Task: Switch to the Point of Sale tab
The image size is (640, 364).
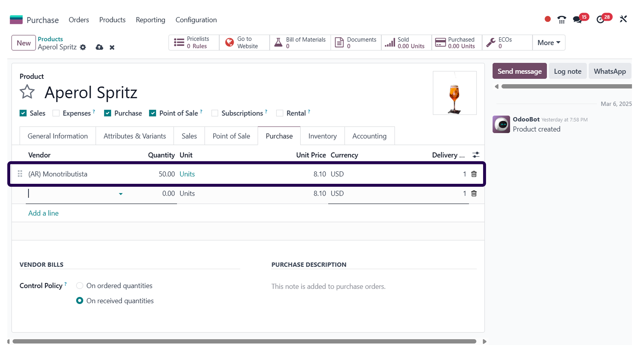Action: click(x=231, y=136)
